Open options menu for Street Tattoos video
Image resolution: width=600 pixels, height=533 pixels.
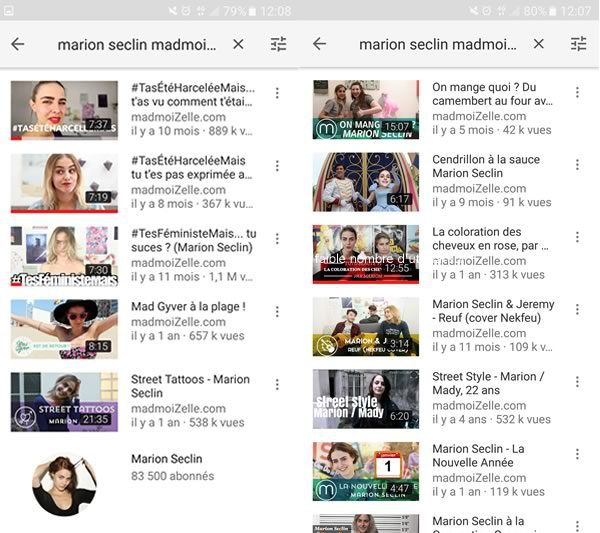[x=277, y=384]
